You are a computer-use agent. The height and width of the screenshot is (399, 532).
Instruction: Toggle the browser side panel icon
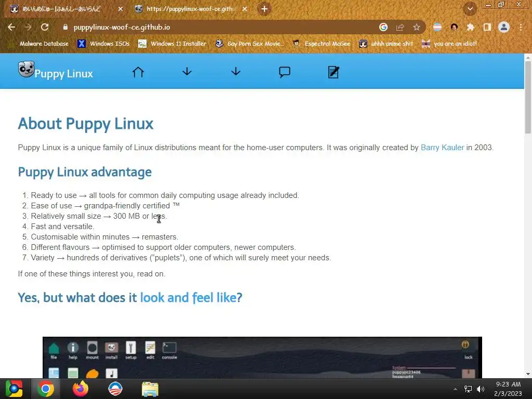click(487, 27)
